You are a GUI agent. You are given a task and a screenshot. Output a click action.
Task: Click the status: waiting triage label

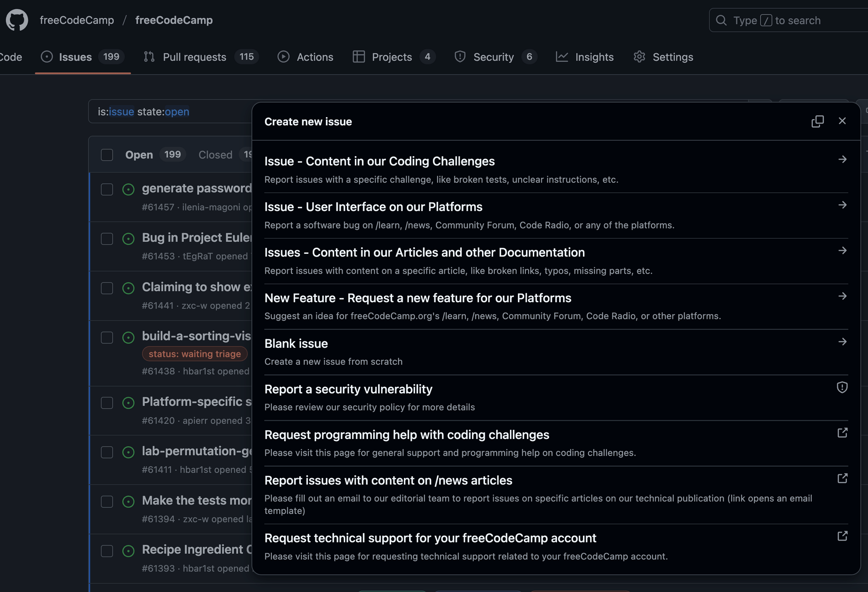[x=194, y=354]
